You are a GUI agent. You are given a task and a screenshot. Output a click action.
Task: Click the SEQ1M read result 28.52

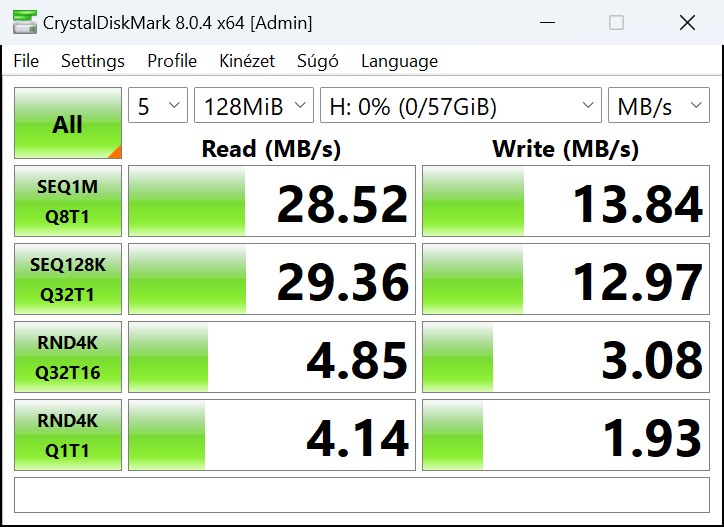coord(272,201)
